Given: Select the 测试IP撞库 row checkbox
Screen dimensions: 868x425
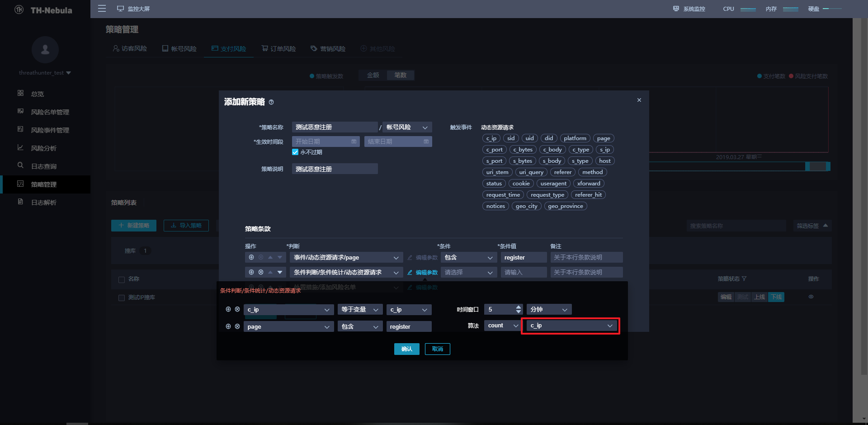Looking at the screenshot, I should point(122,297).
